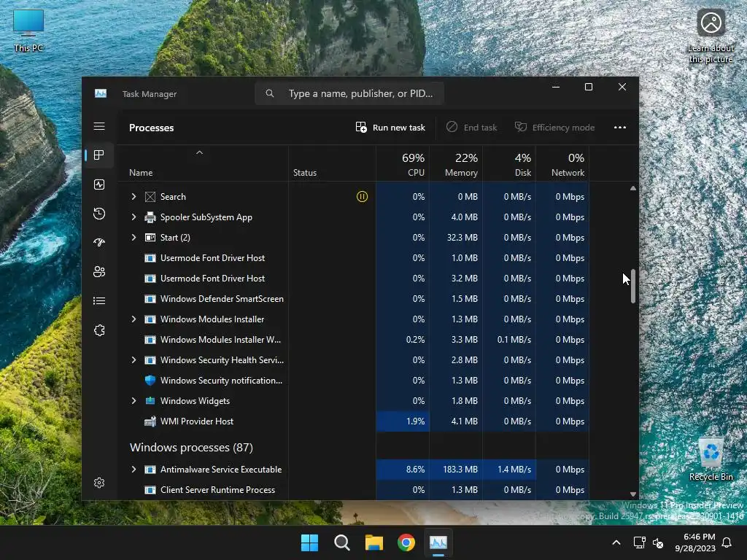Show hidden tray icons chevron
Image resolution: width=747 pixels, height=560 pixels.
pyautogui.click(x=616, y=542)
